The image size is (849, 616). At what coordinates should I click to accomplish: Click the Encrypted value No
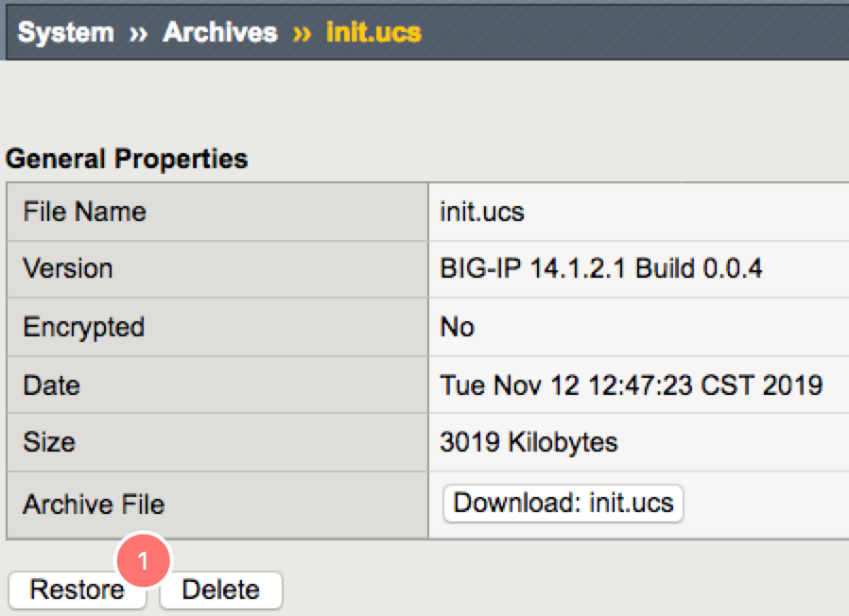point(458,327)
